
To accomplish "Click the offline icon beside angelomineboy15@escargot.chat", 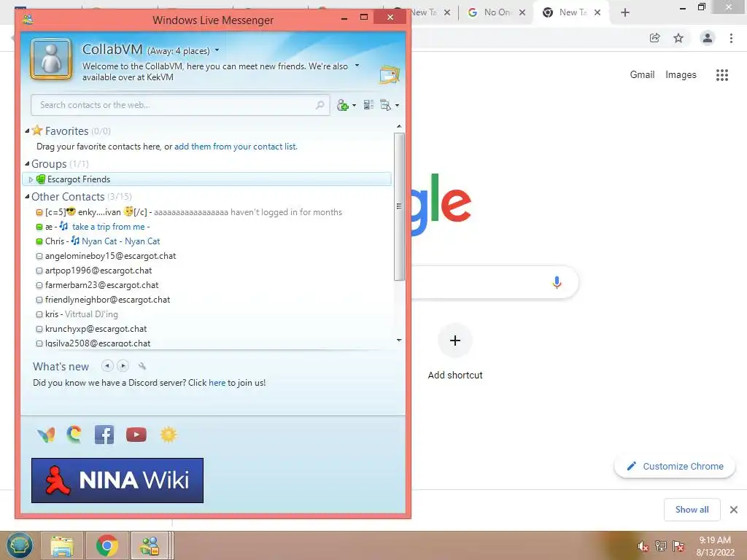I will pyautogui.click(x=39, y=256).
